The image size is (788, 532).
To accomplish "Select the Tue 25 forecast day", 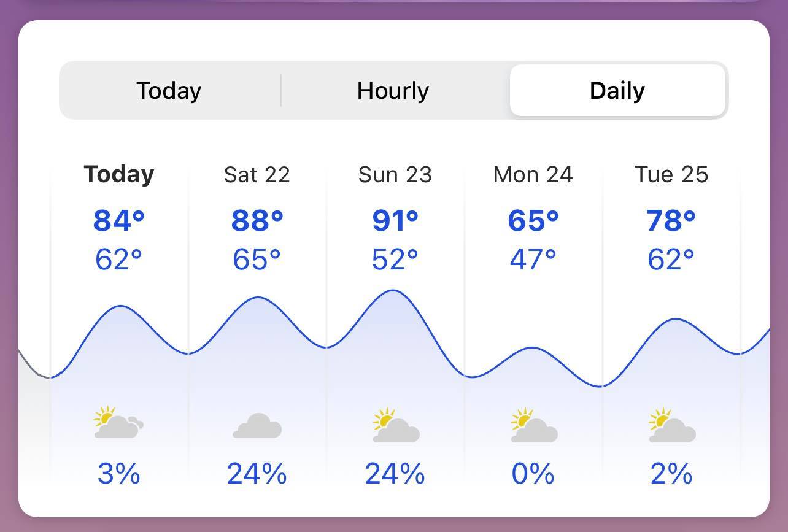I will click(671, 174).
